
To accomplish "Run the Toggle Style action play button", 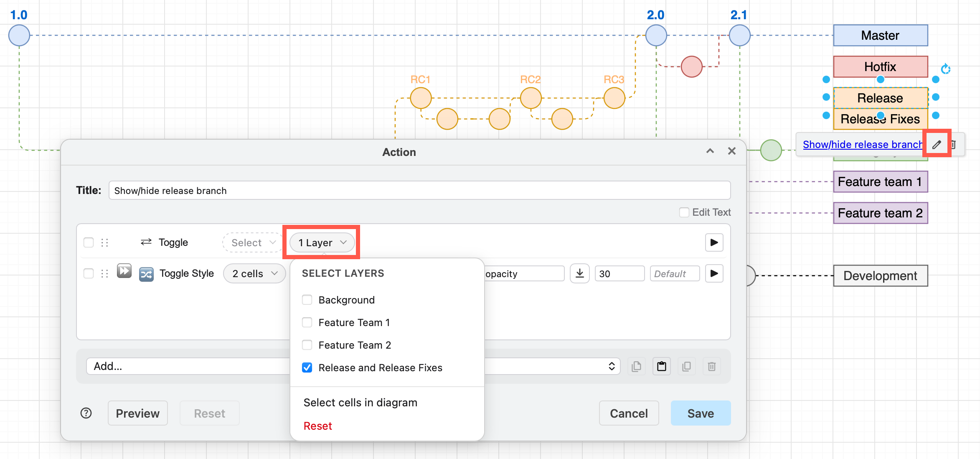I will [x=714, y=273].
